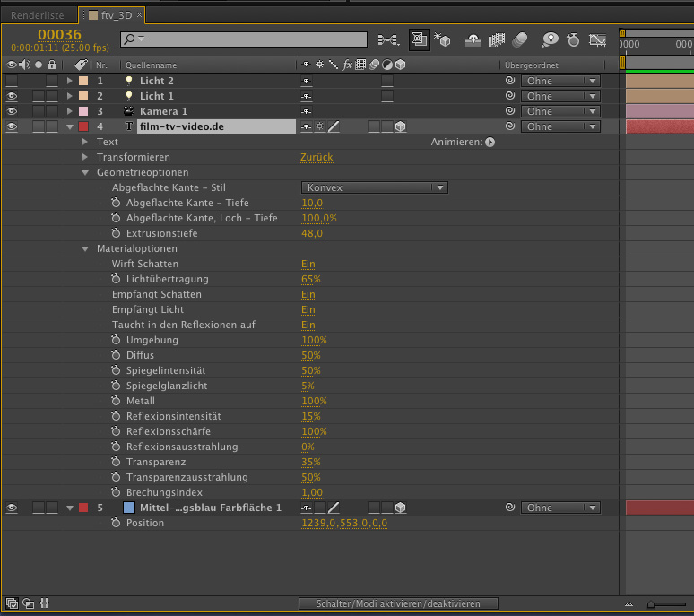Click Schalter/Modi aktivieren/deaktivieren button
The height and width of the screenshot is (616, 694).
[398, 604]
